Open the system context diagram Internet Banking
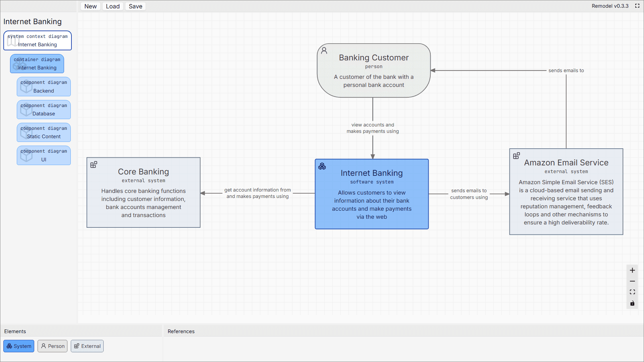 38,41
